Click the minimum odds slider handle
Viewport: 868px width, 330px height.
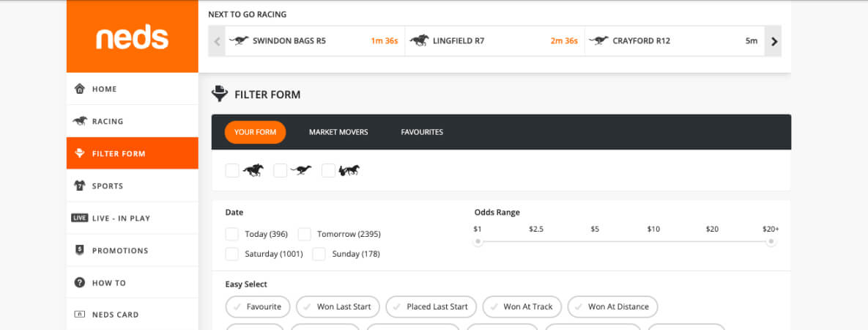coord(478,241)
